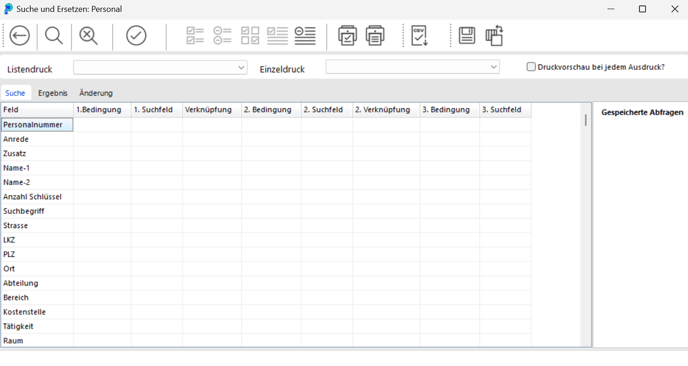
Task: Click the select-all checklist icon
Action: pos(195,36)
